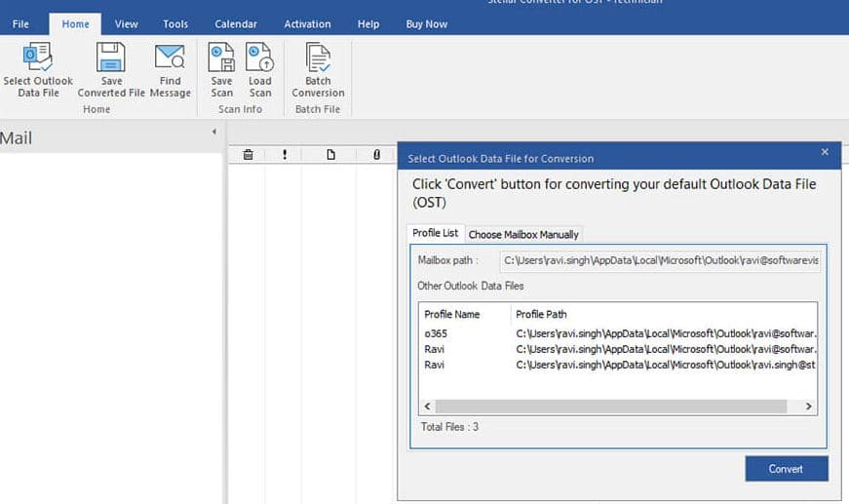Switch to Choose Mailbox Manually tab

point(523,234)
